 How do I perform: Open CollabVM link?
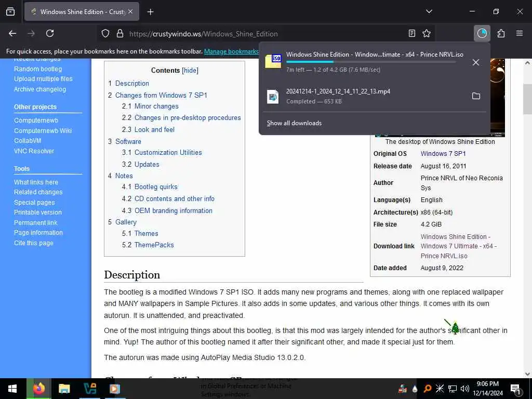click(28, 140)
